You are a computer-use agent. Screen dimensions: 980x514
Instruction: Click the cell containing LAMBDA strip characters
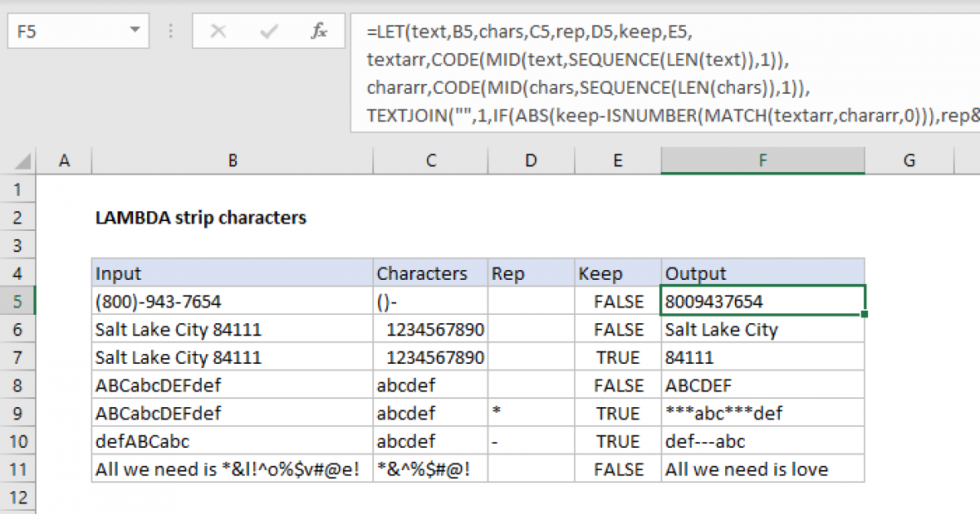pyautogui.click(x=201, y=218)
